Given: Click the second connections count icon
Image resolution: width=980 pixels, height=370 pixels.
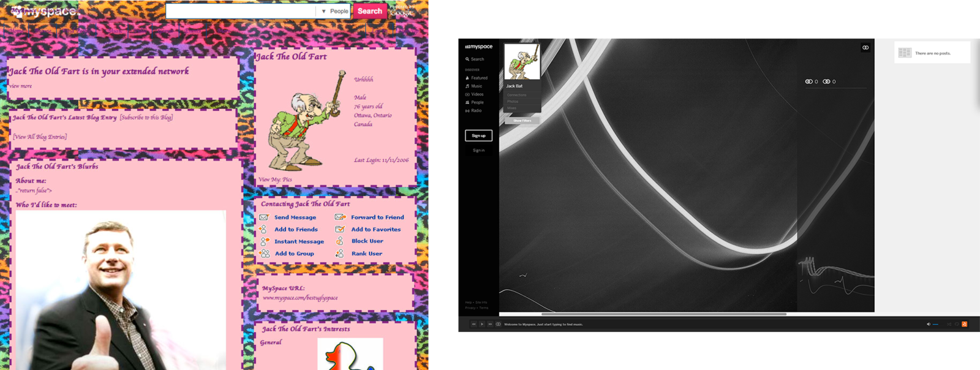Looking at the screenshot, I should click(x=826, y=81).
